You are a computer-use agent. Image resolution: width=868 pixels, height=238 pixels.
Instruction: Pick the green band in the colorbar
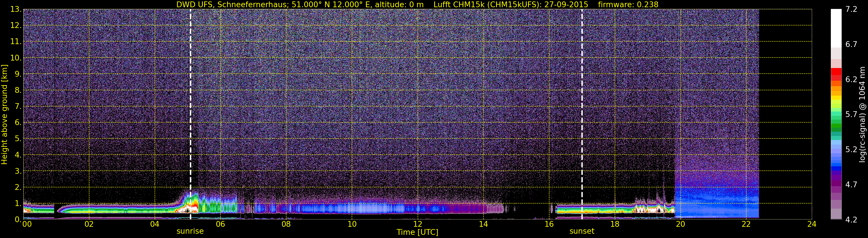tap(836, 127)
